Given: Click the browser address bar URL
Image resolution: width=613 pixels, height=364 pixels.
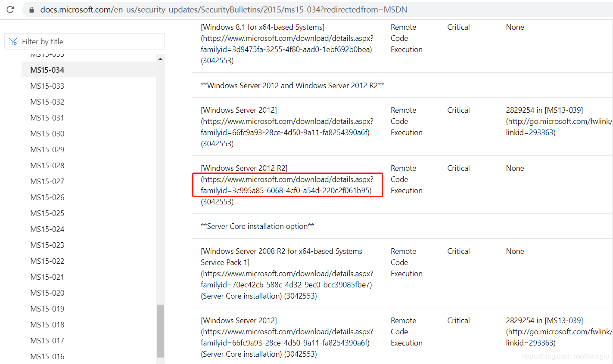Looking at the screenshot, I should [224, 9].
